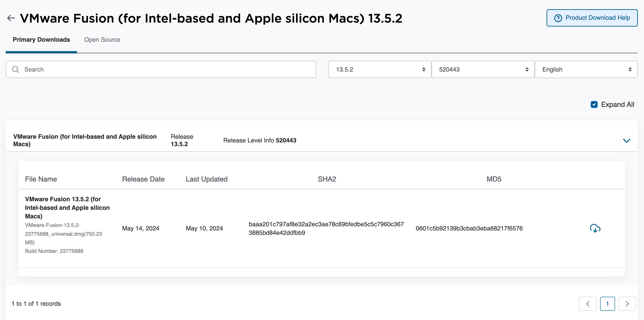Click the Last Updated column header

[207, 179]
